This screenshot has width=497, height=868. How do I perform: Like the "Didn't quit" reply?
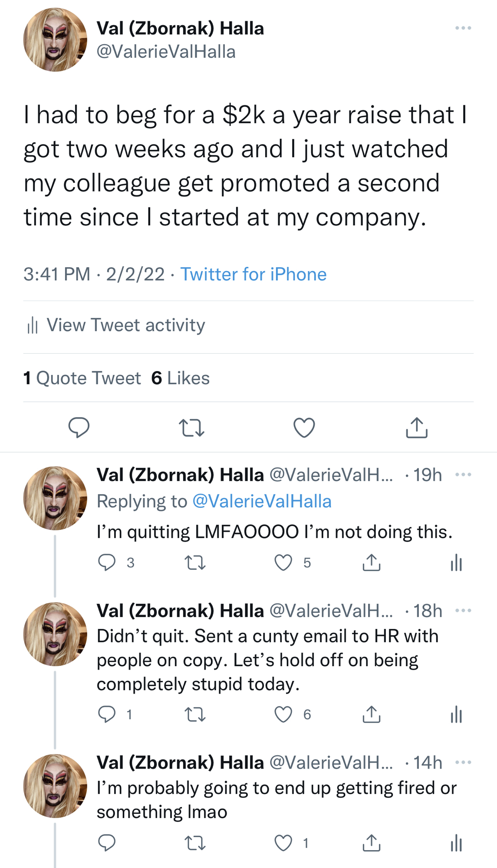(283, 714)
